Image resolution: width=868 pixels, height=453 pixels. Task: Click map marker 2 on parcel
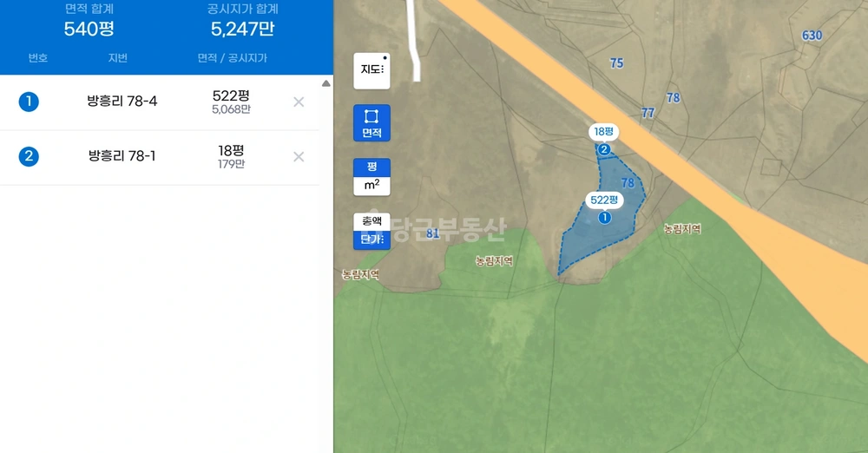point(604,149)
